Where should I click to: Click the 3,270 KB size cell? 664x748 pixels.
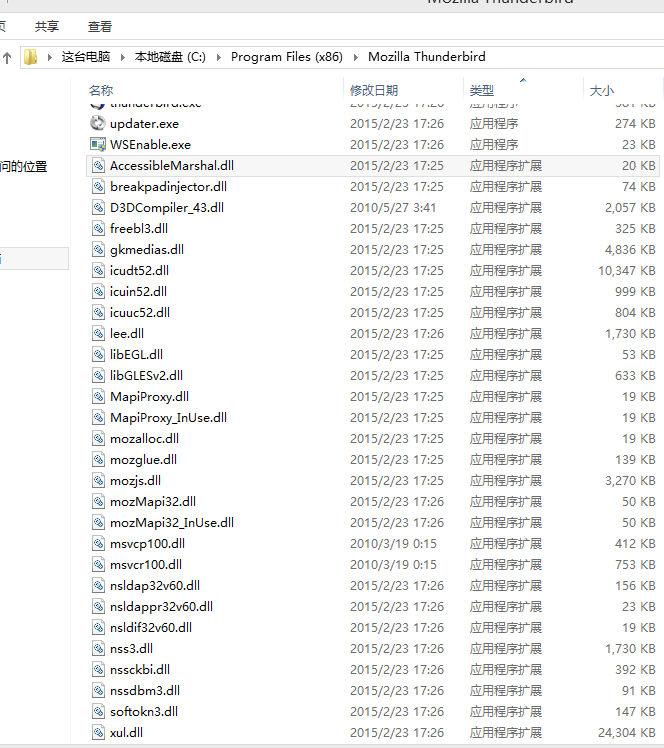tap(630, 480)
